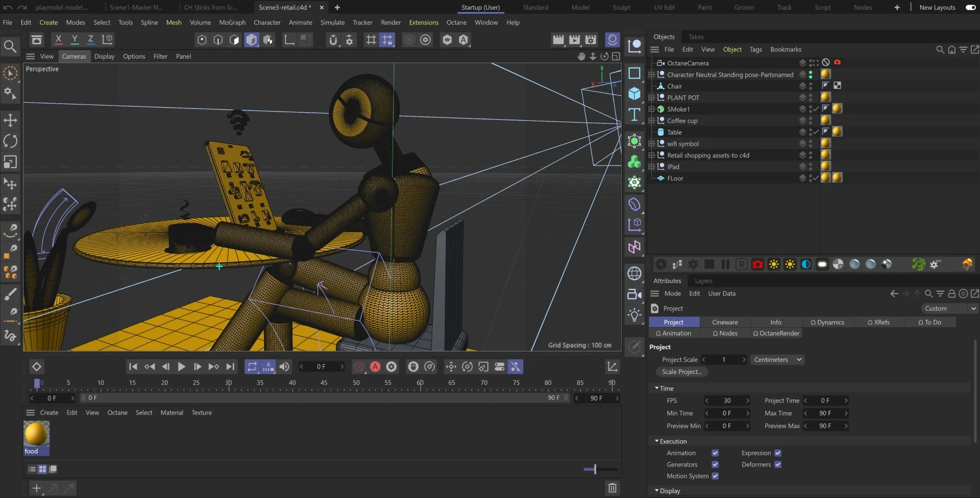Select the Rotate tool in left toolbar

coord(10,141)
